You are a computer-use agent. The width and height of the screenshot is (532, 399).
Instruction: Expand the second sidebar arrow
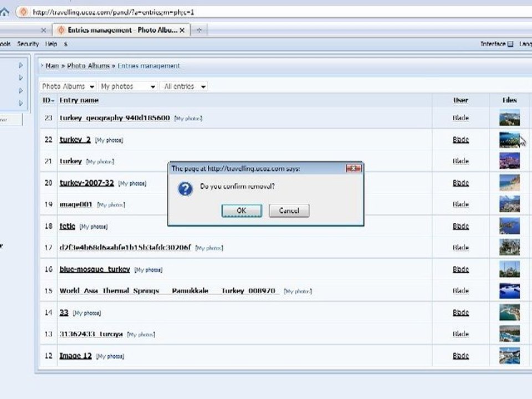click(x=21, y=78)
